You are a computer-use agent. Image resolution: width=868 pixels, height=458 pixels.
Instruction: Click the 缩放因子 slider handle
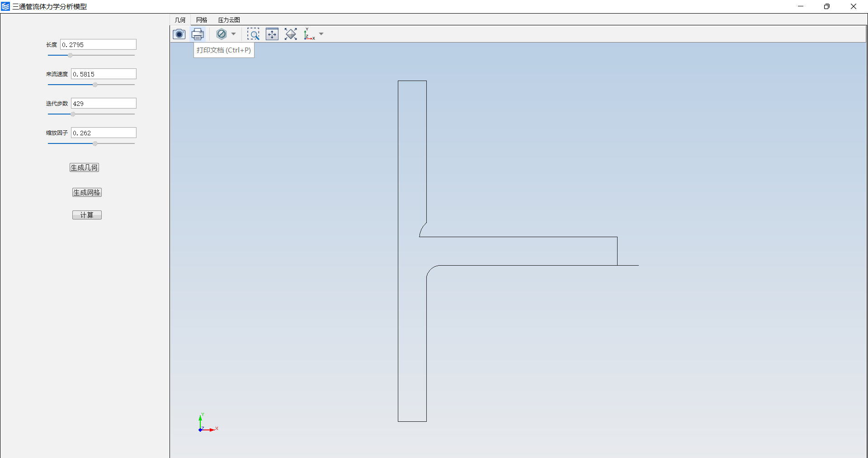pyautogui.click(x=95, y=143)
